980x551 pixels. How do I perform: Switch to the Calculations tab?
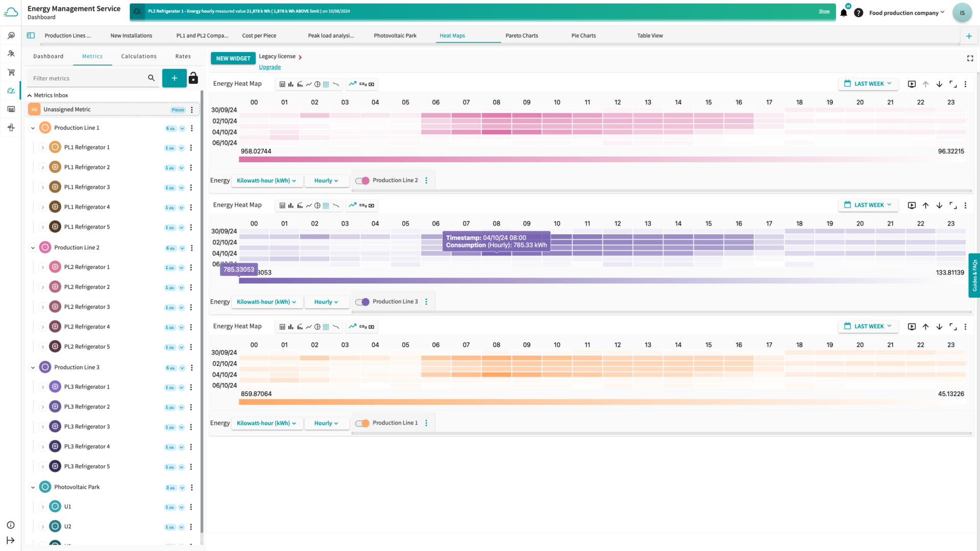[x=139, y=57]
